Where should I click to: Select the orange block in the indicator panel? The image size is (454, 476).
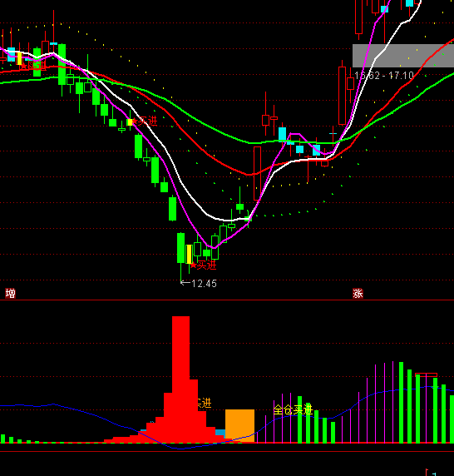tap(240, 425)
